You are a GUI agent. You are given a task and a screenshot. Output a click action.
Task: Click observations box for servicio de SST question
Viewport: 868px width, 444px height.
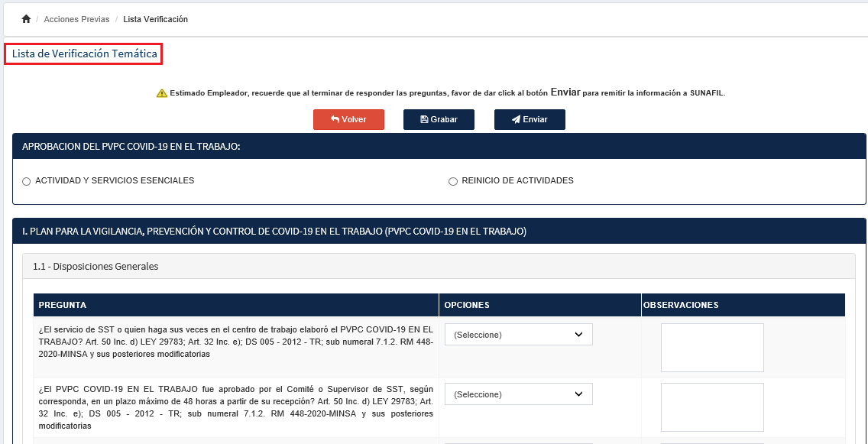tap(712, 348)
